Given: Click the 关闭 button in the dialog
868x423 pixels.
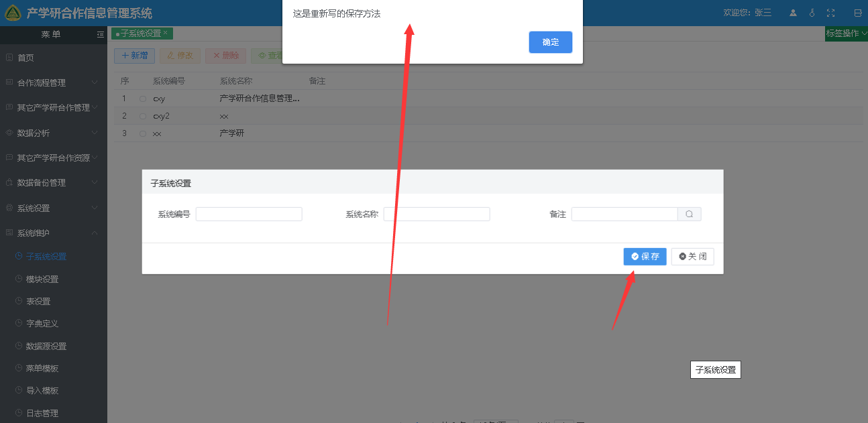Looking at the screenshot, I should pyautogui.click(x=692, y=256).
